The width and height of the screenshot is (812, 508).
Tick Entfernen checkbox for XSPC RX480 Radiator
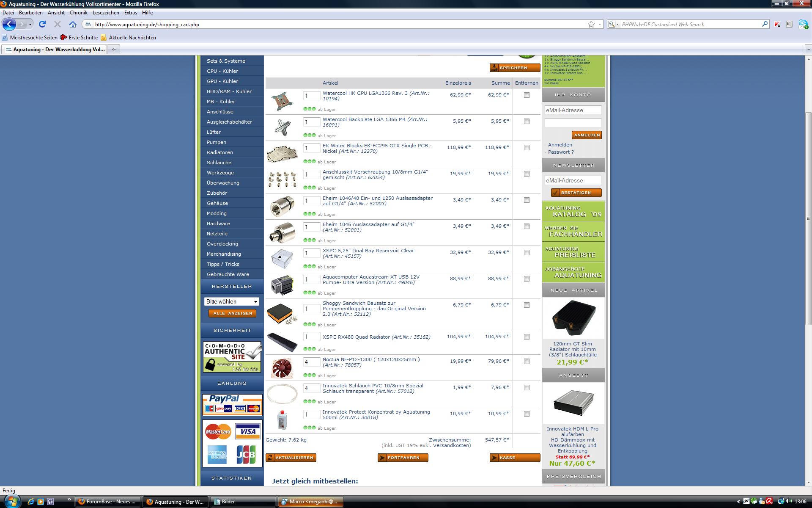[x=527, y=337]
